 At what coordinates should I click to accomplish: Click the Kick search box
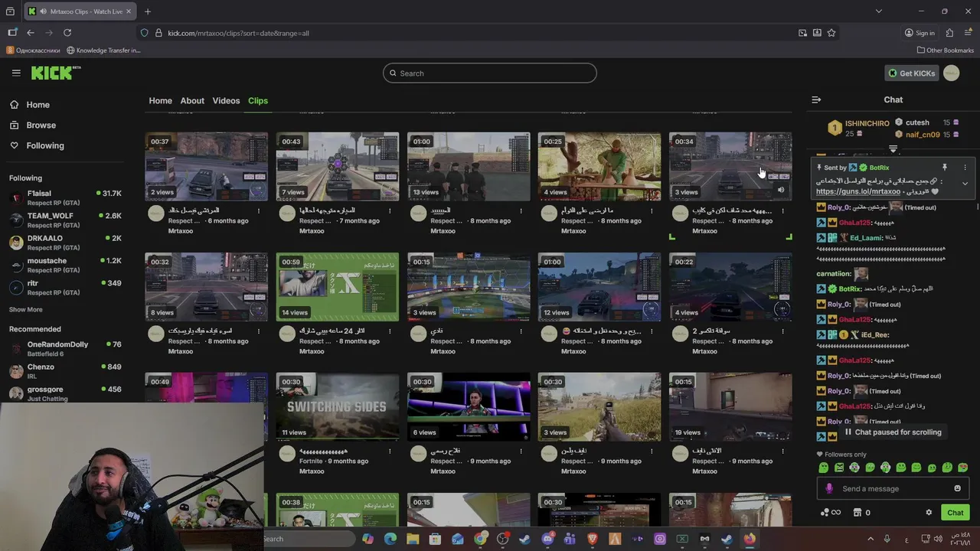tap(490, 73)
